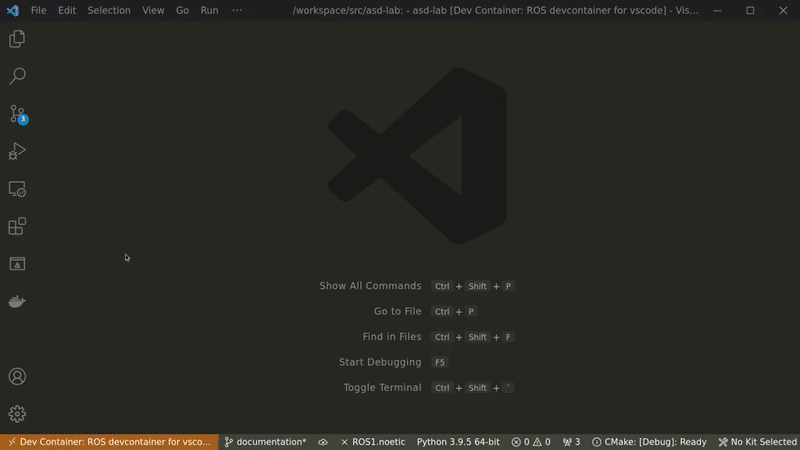Select interpreter via Python 3.9.5 64-bit

tap(458, 442)
